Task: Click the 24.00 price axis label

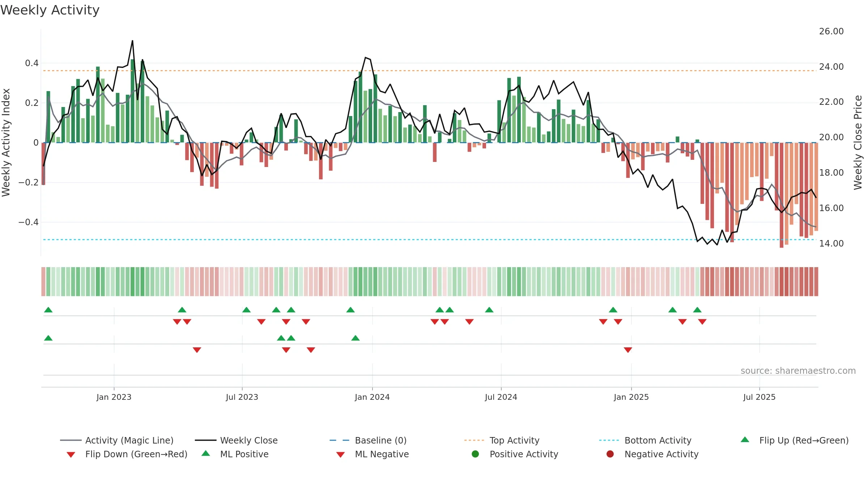Action: [x=831, y=67]
